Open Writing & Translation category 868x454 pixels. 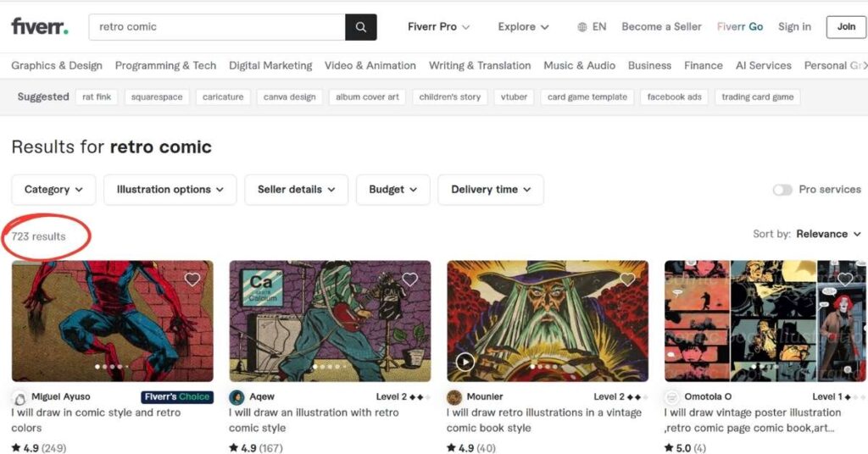point(480,65)
